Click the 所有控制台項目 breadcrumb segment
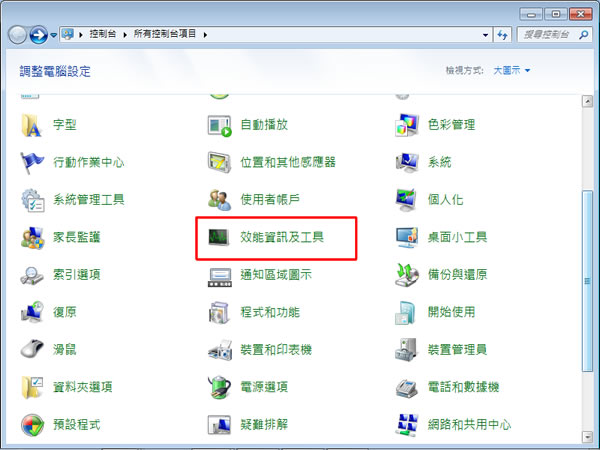The image size is (600, 450). [x=165, y=34]
